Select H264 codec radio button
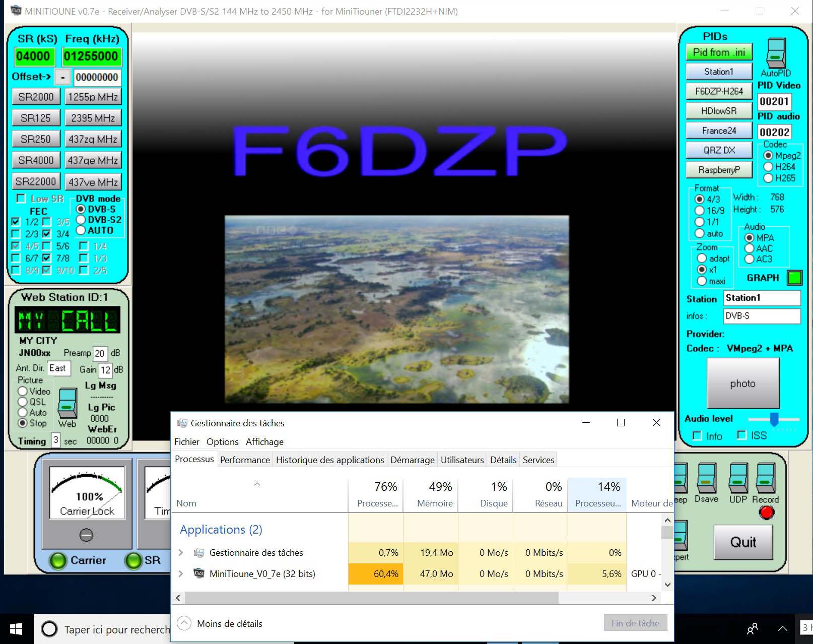The image size is (813, 644). coord(768,166)
